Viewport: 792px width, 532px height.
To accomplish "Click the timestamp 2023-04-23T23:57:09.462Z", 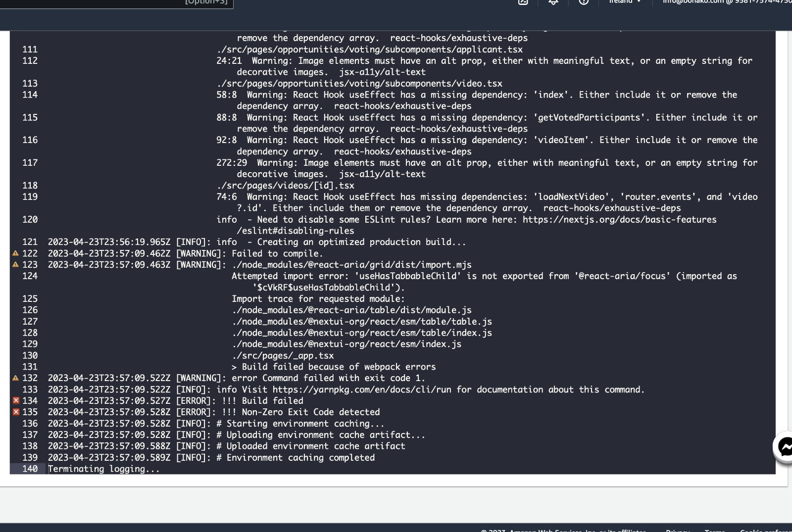I will pyautogui.click(x=109, y=253).
